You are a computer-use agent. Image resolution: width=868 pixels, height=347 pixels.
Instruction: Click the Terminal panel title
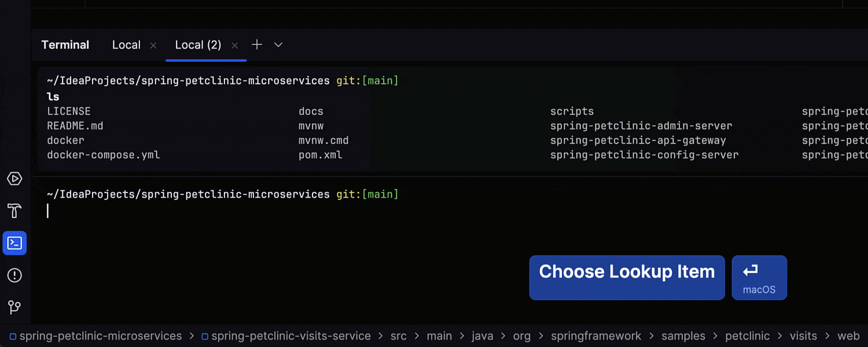coord(65,45)
